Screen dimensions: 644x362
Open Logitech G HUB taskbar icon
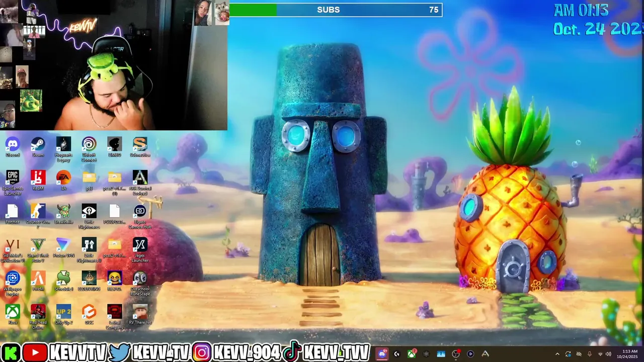396,354
